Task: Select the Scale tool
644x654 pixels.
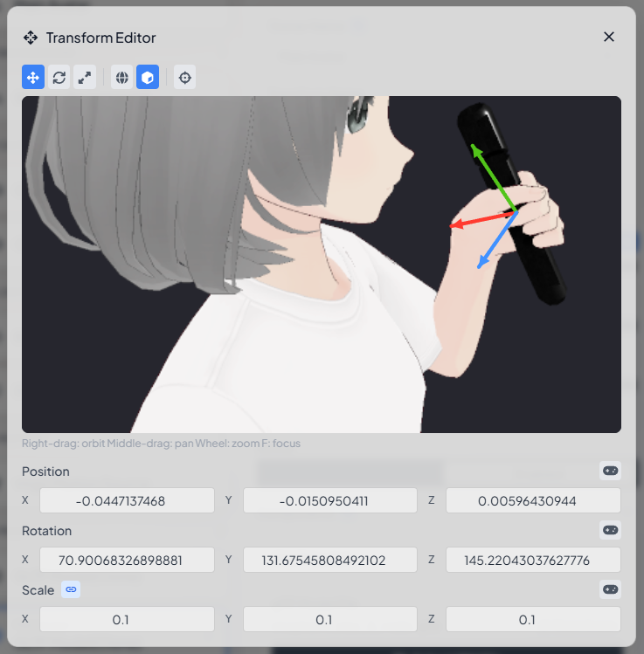Action: pos(85,77)
